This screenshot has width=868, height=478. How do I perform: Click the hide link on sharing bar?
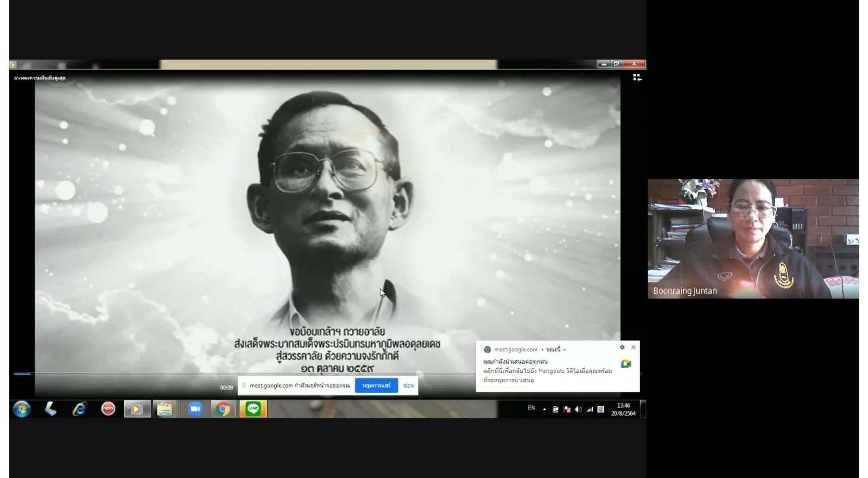pos(408,385)
